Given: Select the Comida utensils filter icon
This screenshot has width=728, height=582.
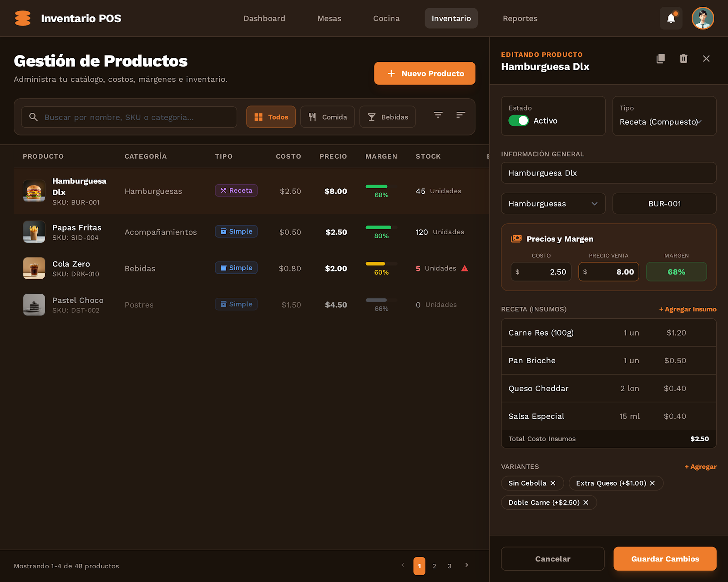Looking at the screenshot, I should pos(313,117).
